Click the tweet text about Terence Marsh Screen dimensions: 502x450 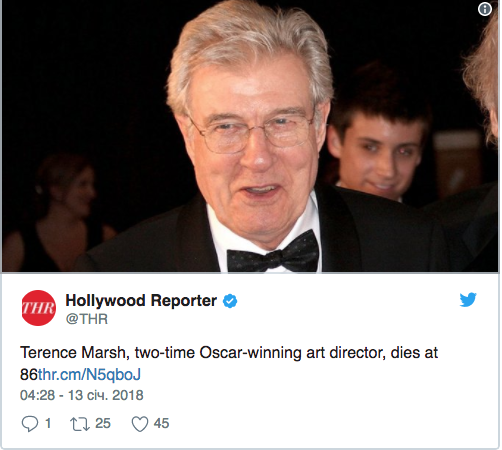point(229,363)
